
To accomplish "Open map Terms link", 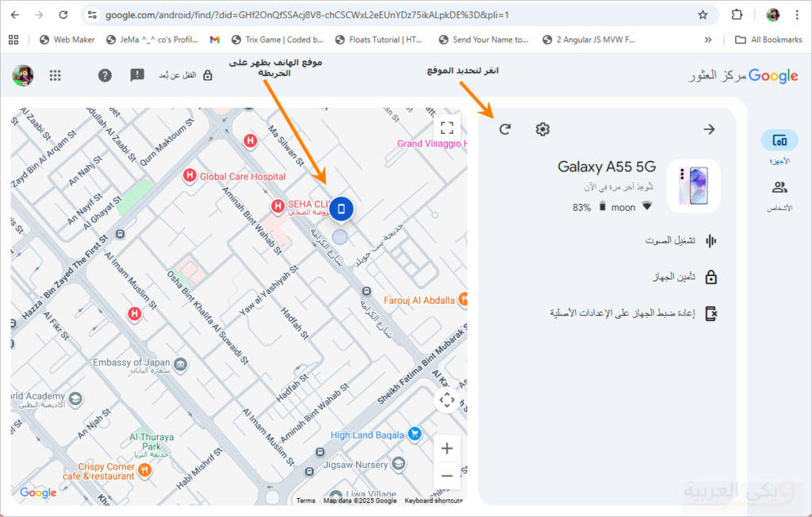I will tap(305, 500).
